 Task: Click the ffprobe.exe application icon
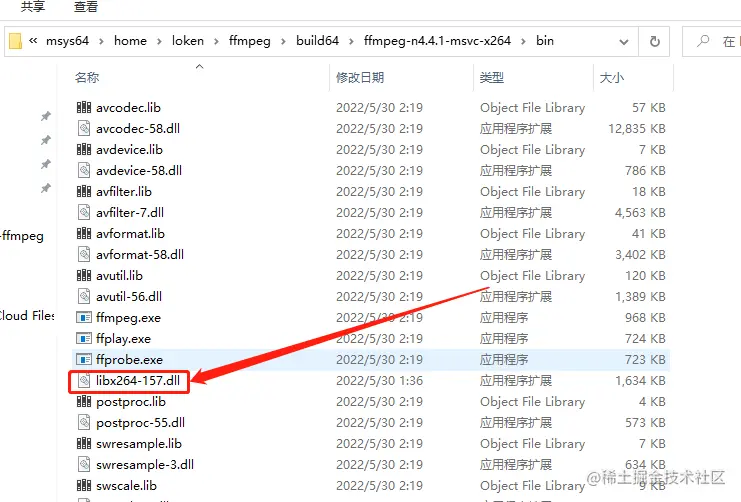click(x=84, y=360)
